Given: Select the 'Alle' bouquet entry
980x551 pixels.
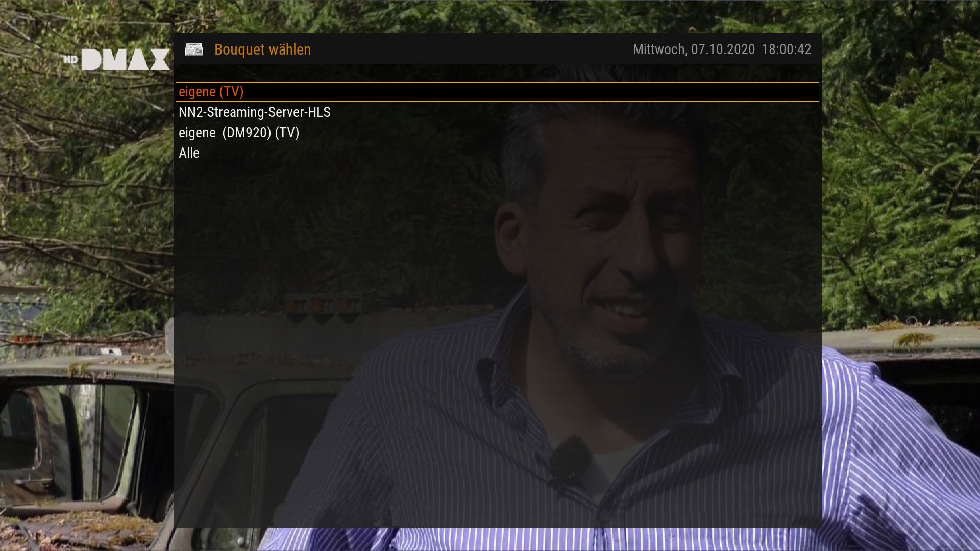Looking at the screenshot, I should [498, 153].
